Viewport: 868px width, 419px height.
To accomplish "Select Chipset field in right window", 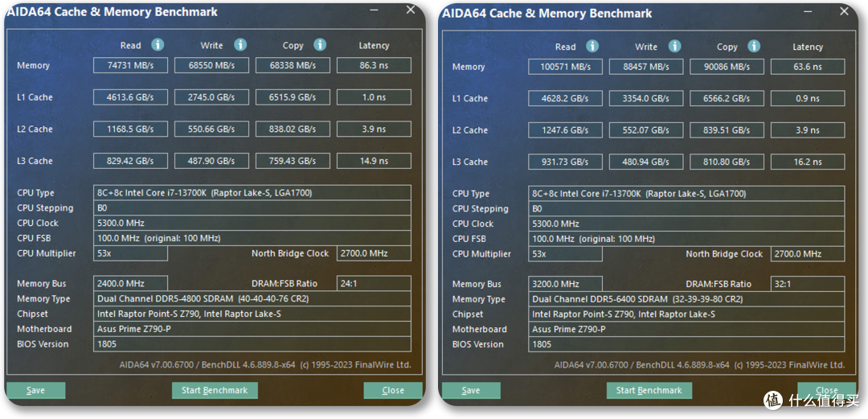I will 686,314.
